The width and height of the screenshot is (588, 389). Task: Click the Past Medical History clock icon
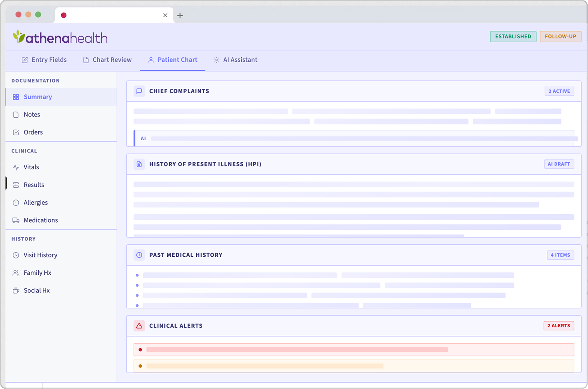pyautogui.click(x=139, y=255)
